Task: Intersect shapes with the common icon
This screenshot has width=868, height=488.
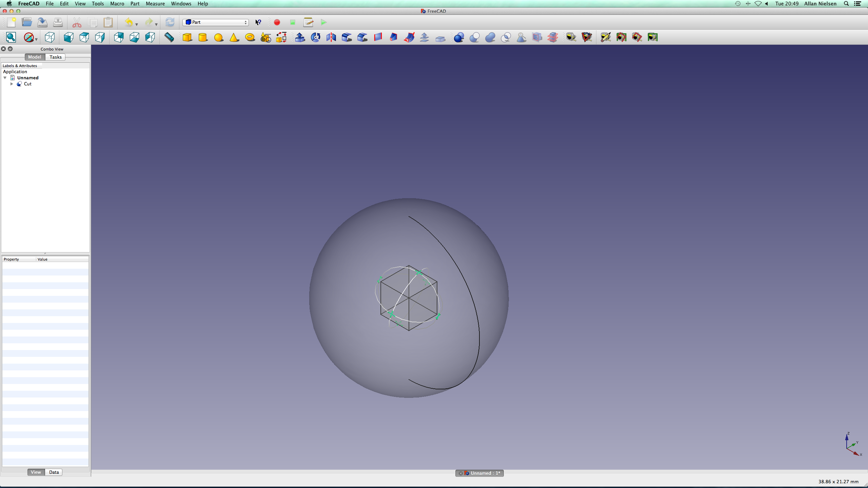Action: tap(506, 37)
